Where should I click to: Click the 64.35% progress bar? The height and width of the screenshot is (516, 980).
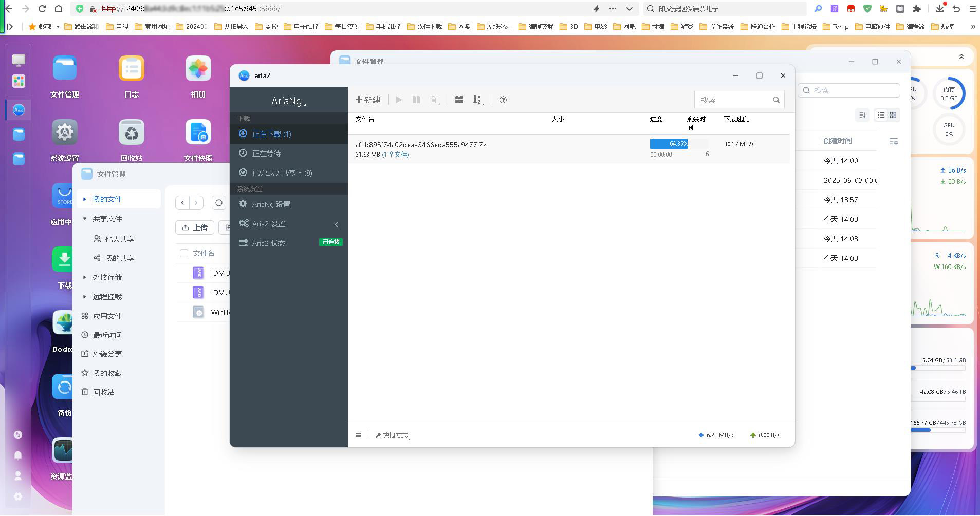tap(679, 144)
